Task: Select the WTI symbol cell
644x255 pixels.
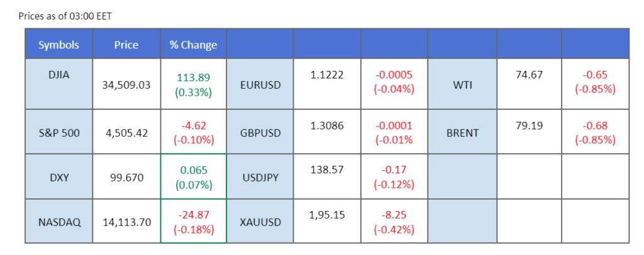Action: (x=462, y=84)
